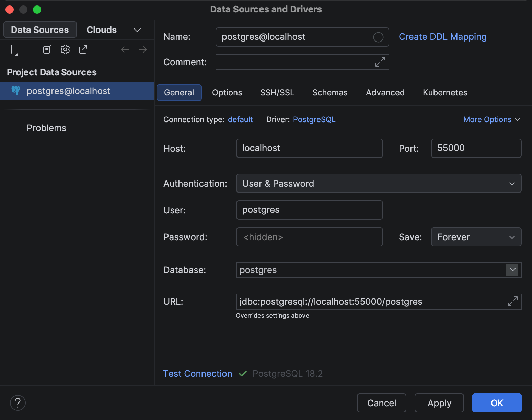This screenshot has width=532, height=420.
Task: Open the tabs overflow chevron near Clouds
Action: (137, 30)
